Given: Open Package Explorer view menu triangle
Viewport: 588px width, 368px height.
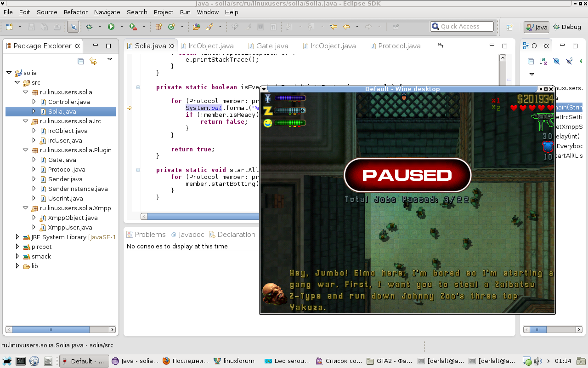Looking at the screenshot, I should click(x=110, y=59).
